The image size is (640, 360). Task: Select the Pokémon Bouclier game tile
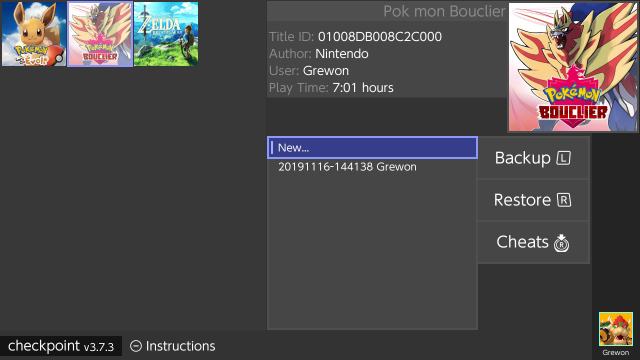(100, 34)
